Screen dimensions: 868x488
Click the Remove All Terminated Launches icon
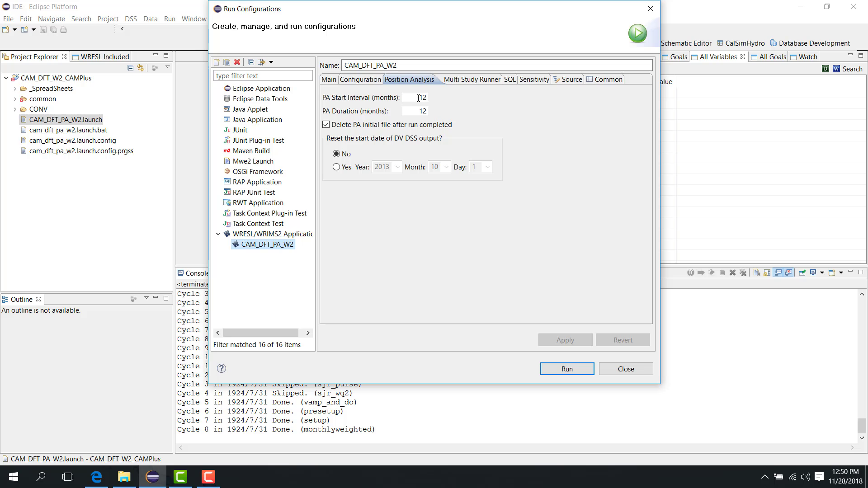(743, 272)
